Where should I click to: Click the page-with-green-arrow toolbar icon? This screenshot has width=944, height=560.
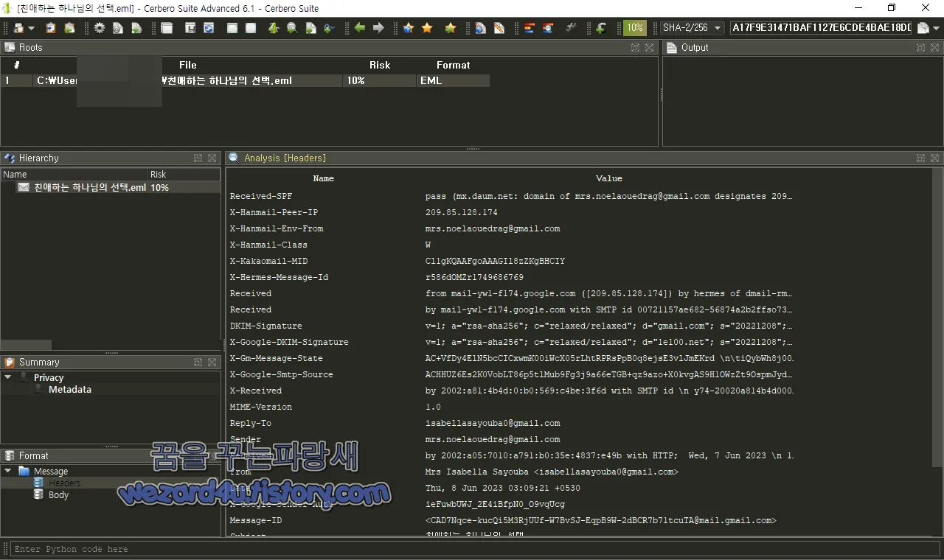point(136,28)
